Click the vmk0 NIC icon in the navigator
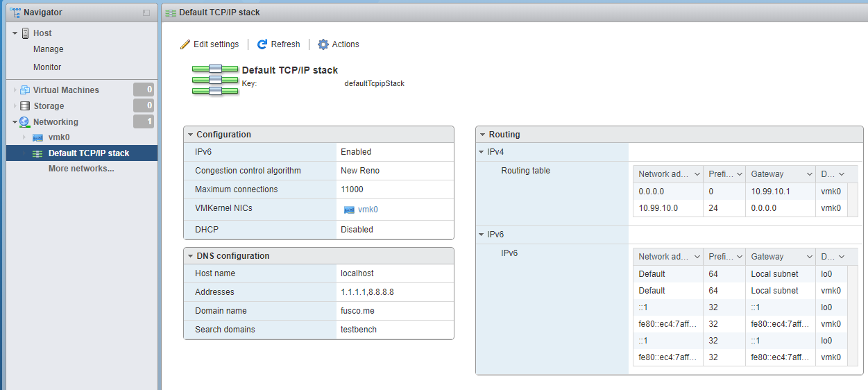The image size is (868, 390). click(37, 137)
